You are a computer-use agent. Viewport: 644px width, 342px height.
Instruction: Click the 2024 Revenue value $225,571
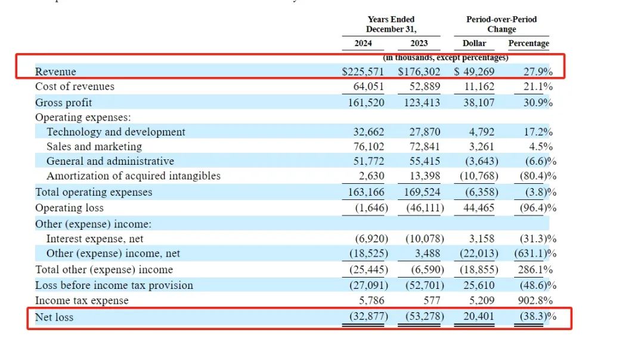coord(363,72)
